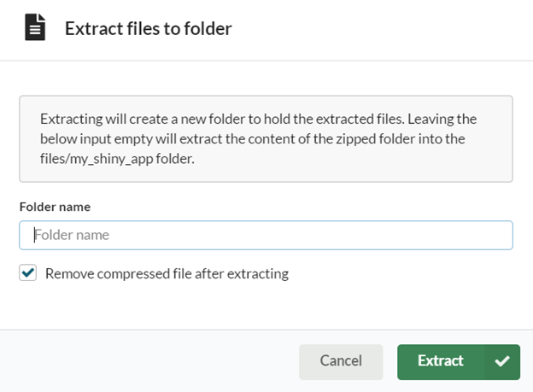Image resolution: width=533 pixels, height=392 pixels.
Task: Click the white checkmark icon on Extract button
Action: coord(501,361)
